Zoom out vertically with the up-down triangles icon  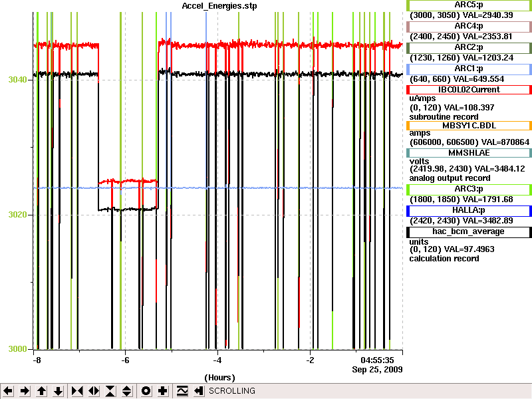click(x=126, y=391)
